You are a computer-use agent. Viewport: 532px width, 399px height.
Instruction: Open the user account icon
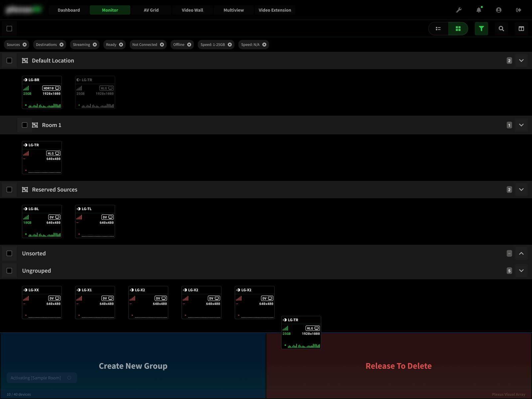(x=499, y=10)
